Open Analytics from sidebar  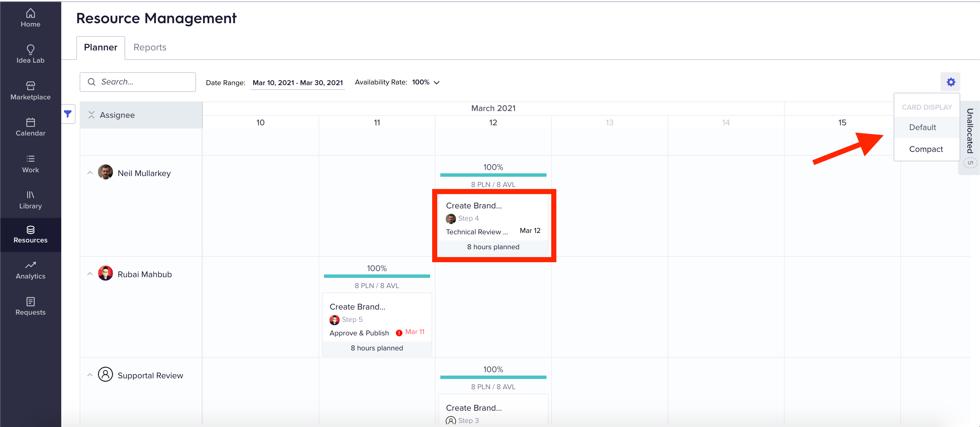(x=30, y=271)
